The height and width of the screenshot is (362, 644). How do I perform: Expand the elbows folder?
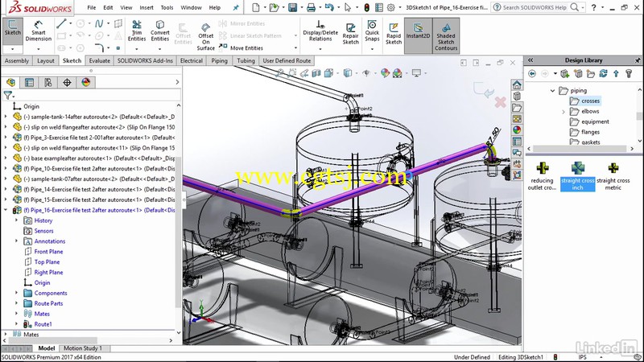click(x=563, y=111)
